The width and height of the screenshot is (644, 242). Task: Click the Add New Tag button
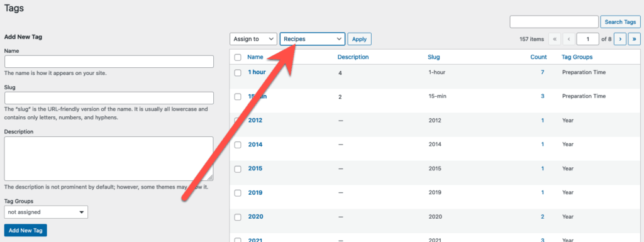coord(26,231)
